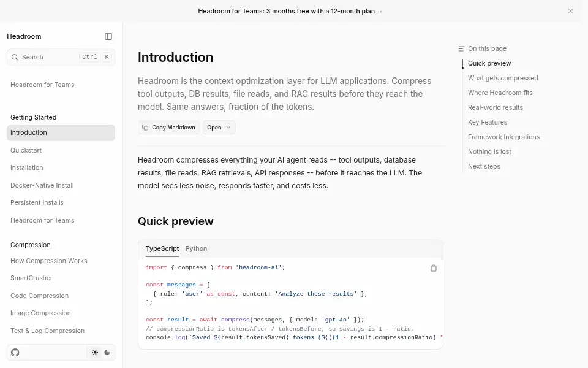The image size is (588, 368).
Task: Open the GitHub repository icon
Action: pyautogui.click(x=15, y=353)
